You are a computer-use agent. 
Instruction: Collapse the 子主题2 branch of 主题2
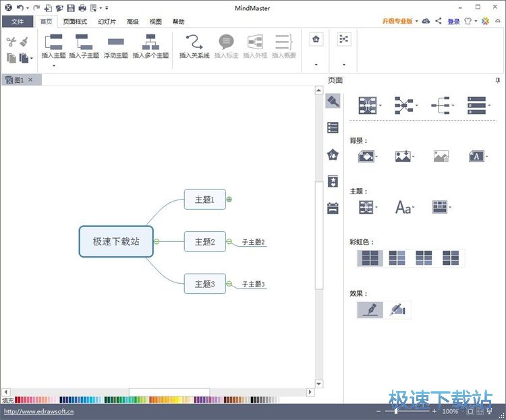(x=229, y=241)
